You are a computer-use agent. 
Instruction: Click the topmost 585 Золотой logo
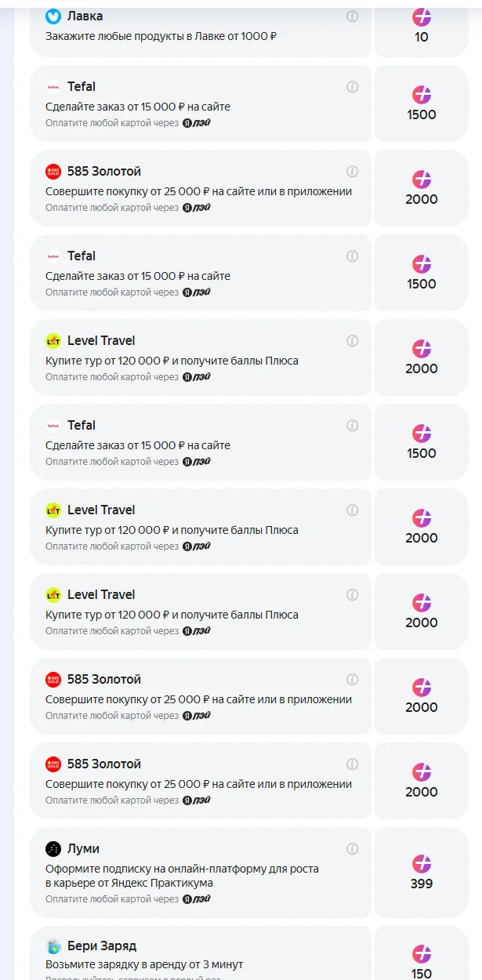(x=53, y=172)
